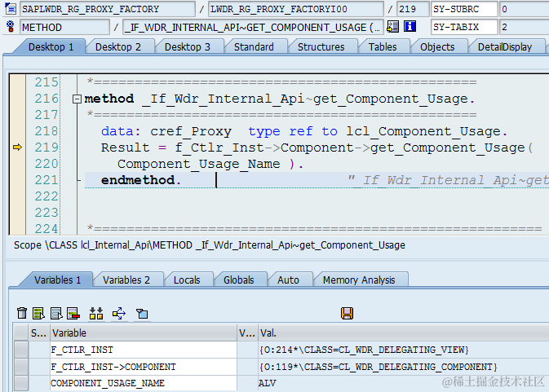Click the SY-TABIX field

464,27
